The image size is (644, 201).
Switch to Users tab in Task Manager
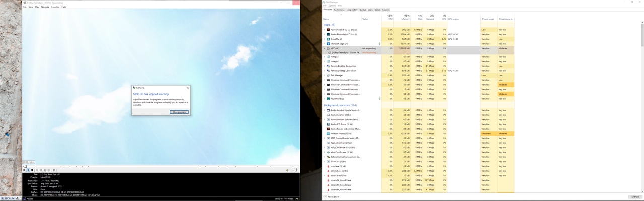370,10
